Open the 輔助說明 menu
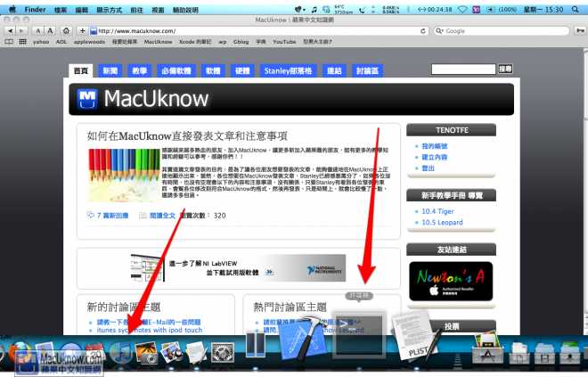Viewport: 588px width, 377px height. 185,10
